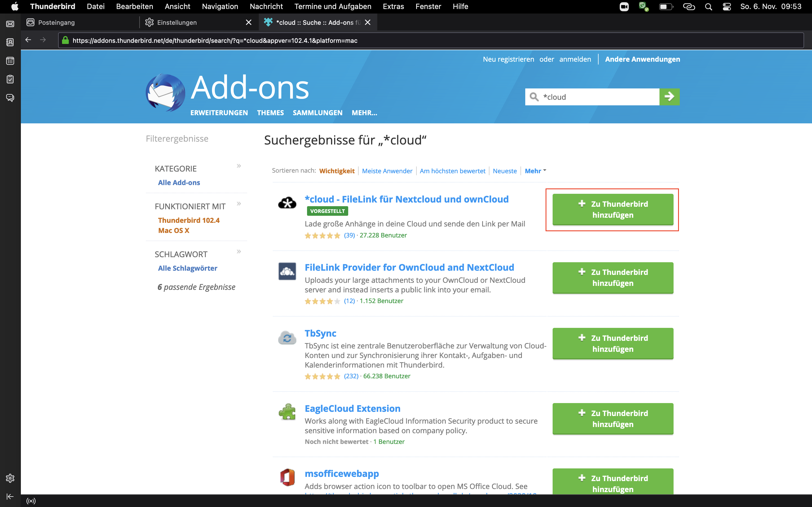This screenshot has width=812, height=507.
Task: Expand the Mehr sort dropdown
Action: point(535,171)
